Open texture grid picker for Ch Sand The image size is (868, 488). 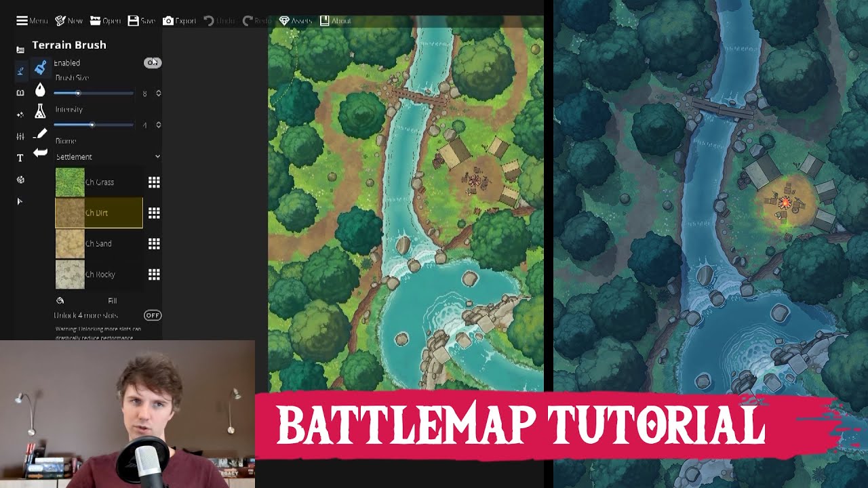(154, 243)
